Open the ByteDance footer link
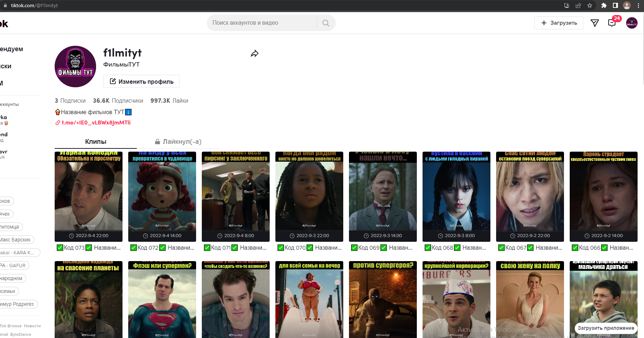Screen dimensions: 644x338 tap(21, 334)
